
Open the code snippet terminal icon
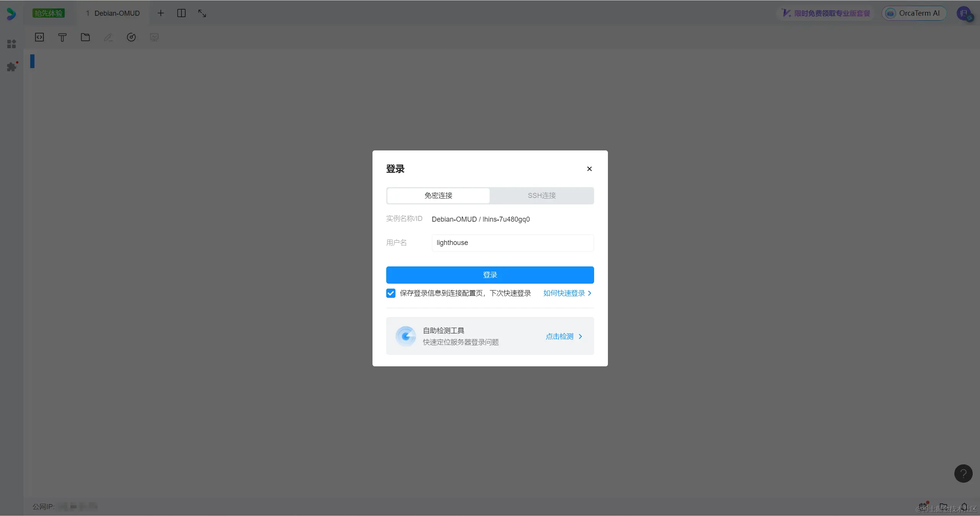click(x=39, y=37)
